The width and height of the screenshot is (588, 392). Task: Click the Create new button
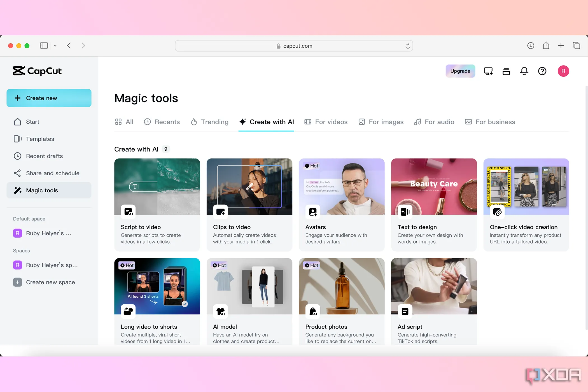click(x=49, y=98)
